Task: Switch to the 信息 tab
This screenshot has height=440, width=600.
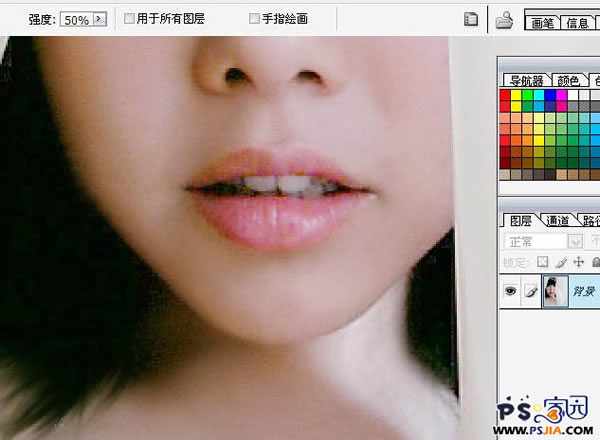Action: 577,23
